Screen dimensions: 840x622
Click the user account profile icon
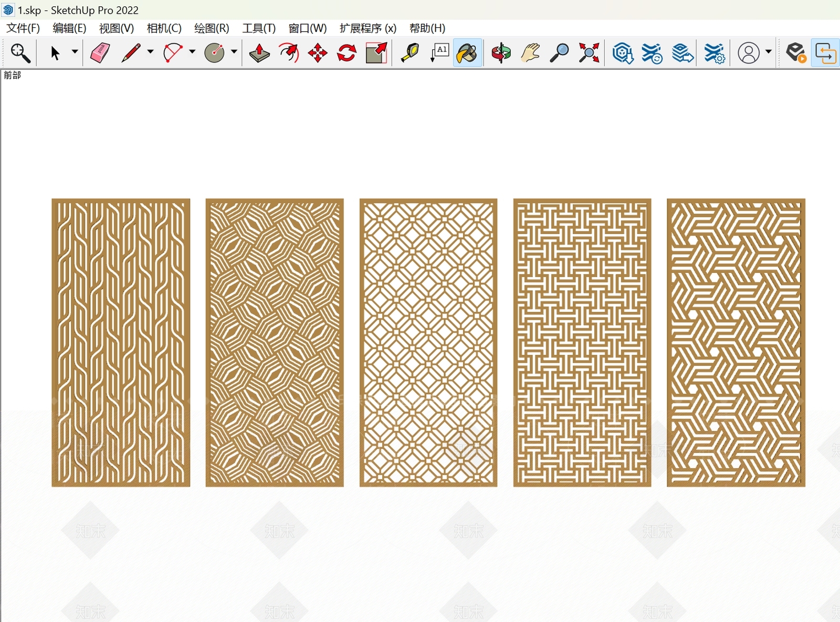point(749,53)
